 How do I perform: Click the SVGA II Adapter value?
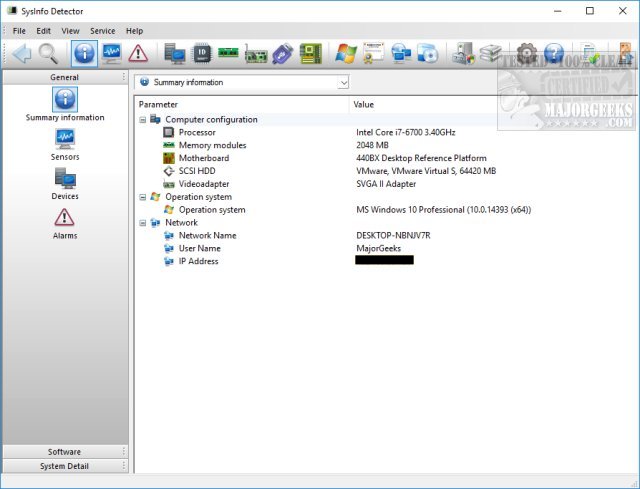pos(386,184)
